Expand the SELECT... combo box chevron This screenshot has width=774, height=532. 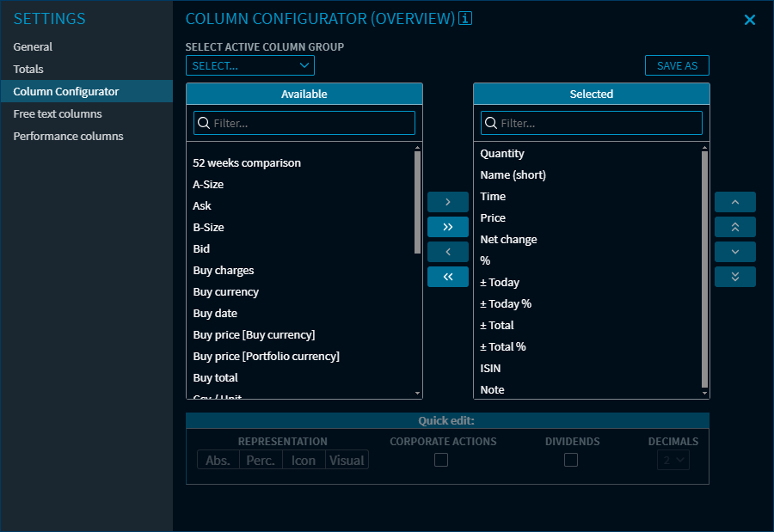304,64
